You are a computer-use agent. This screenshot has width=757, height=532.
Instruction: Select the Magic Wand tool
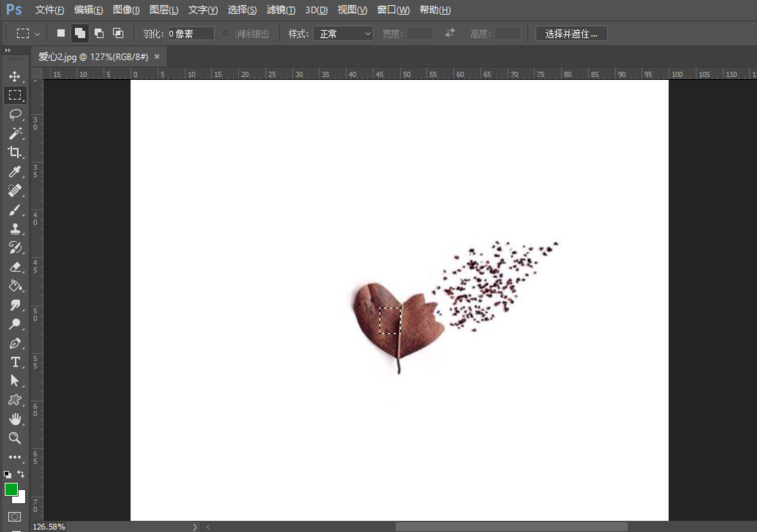[15, 133]
